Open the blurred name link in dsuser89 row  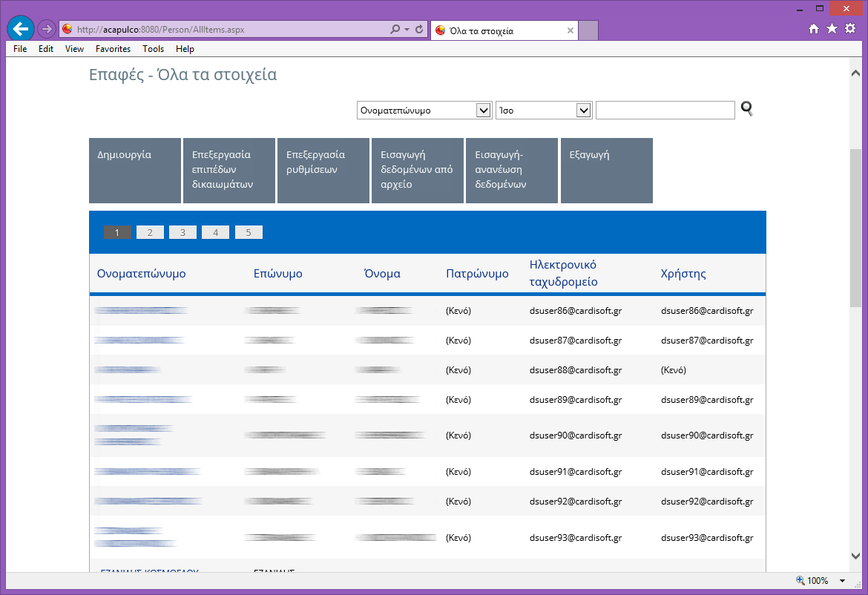pos(143,400)
